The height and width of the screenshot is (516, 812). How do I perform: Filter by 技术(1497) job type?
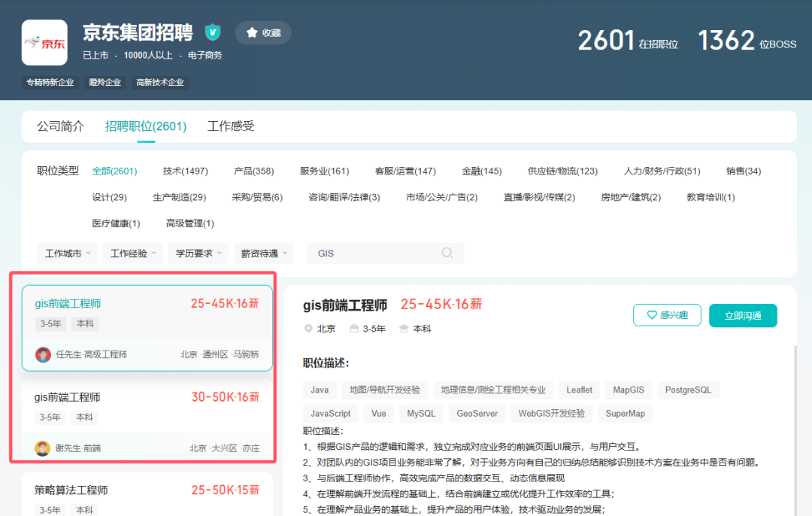[186, 171]
